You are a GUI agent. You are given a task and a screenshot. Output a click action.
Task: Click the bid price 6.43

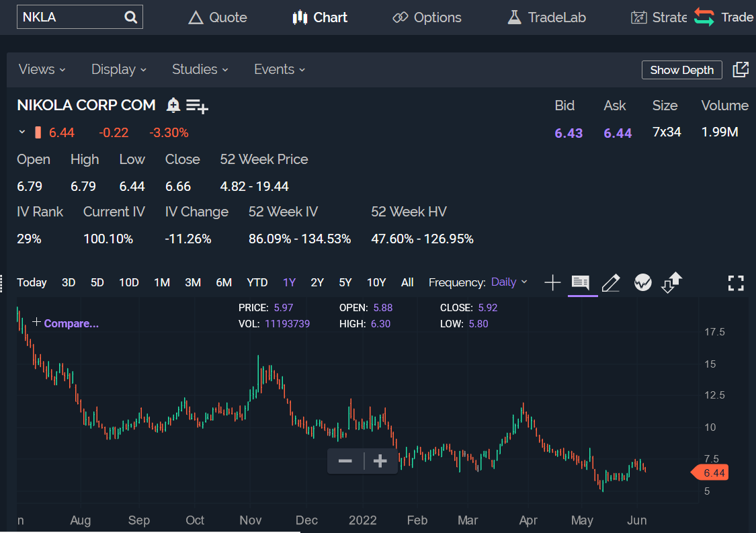pos(569,133)
